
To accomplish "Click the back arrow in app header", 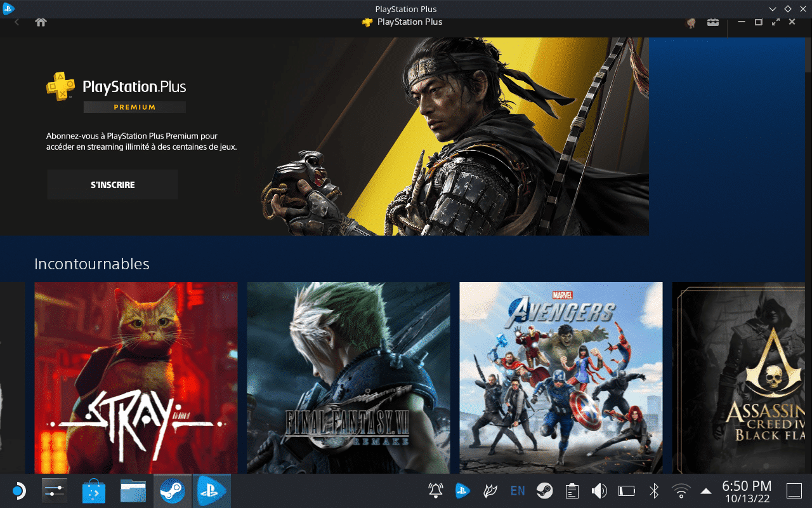I will pos(16,22).
